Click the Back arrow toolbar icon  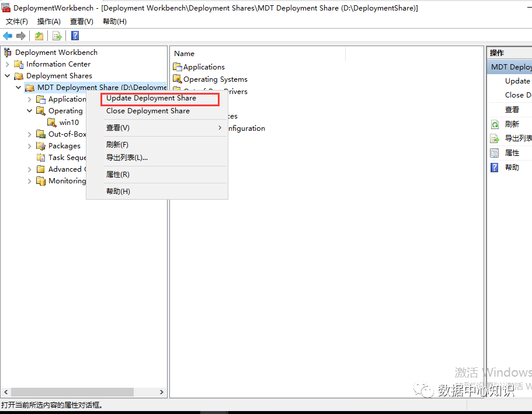[8, 36]
